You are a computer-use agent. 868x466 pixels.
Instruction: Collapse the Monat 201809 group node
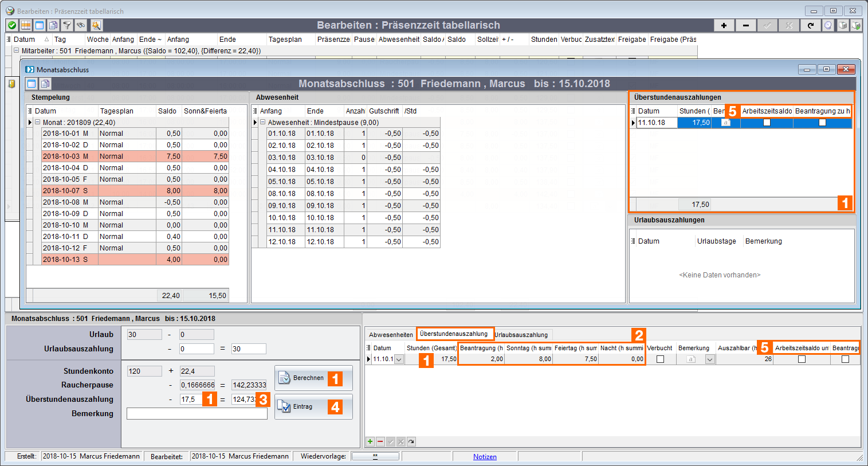[x=38, y=122]
